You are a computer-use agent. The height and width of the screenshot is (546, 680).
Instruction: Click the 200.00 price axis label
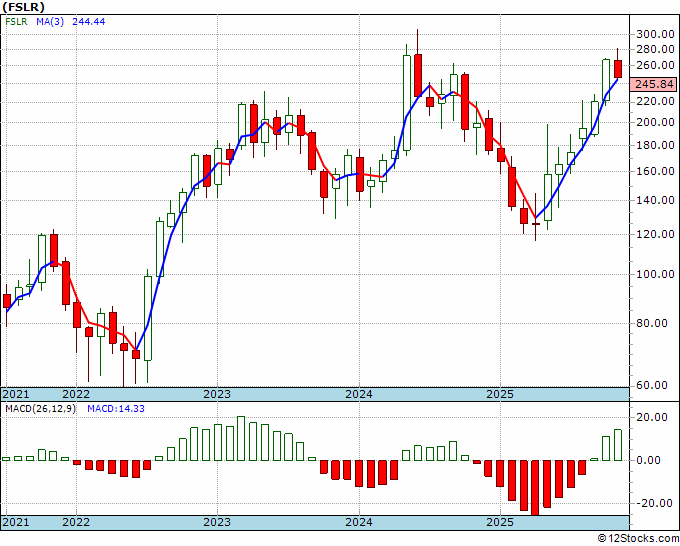[x=655, y=122]
